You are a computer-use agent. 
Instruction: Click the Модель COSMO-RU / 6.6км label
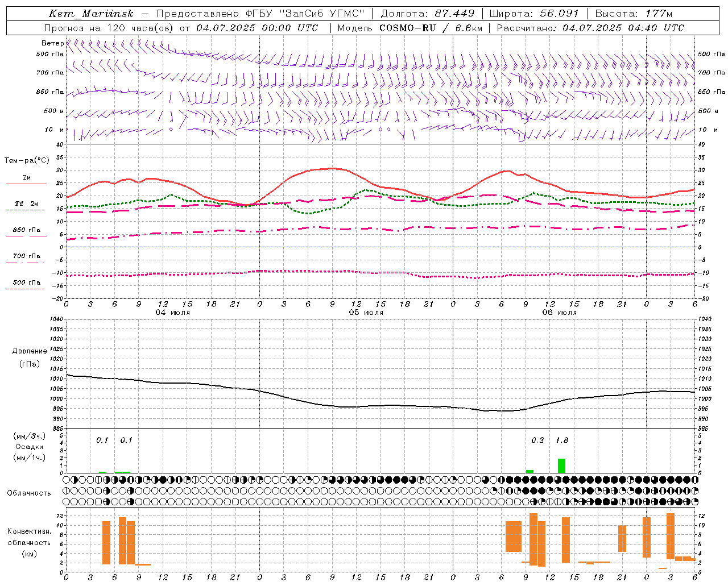click(x=410, y=28)
